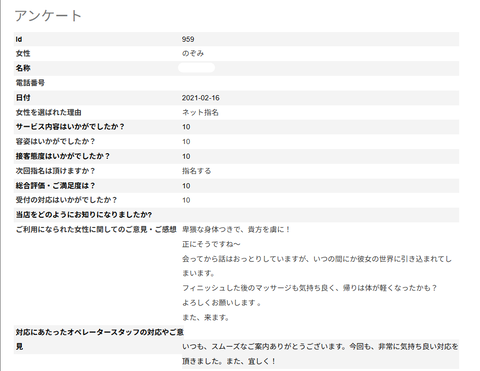Click the score beside 受付の対応はいかがでしたか?
Image resolution: width=480 pixels, height=371 pixels.
[x=186, y=200]
